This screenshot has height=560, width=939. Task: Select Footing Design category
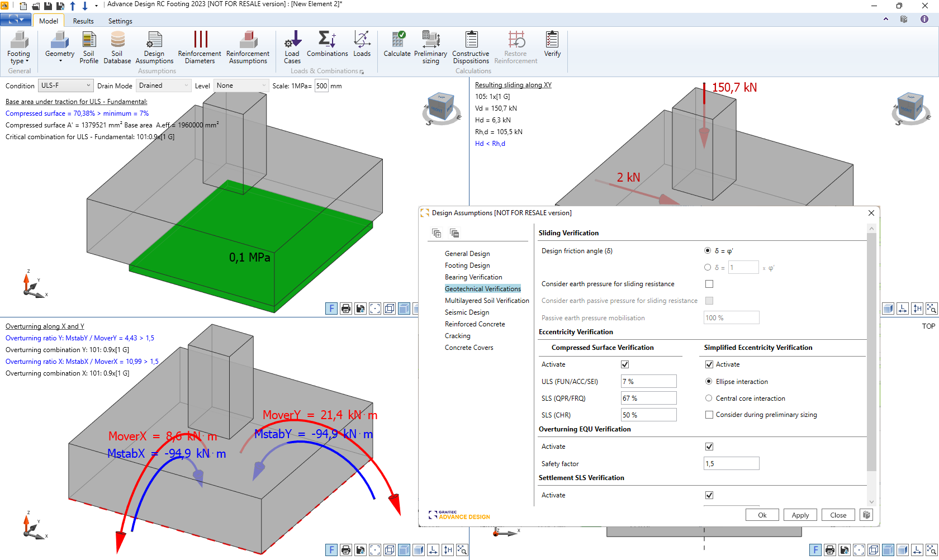(467, 265)
